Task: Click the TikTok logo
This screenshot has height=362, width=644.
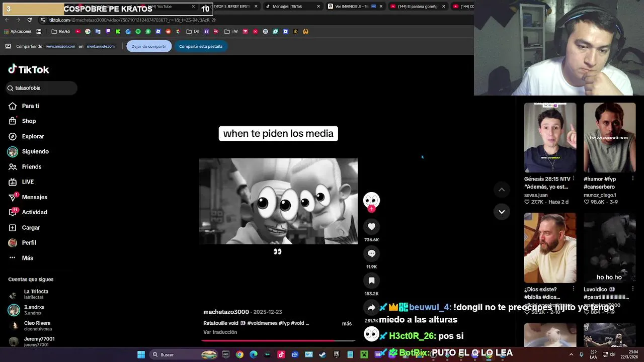Action: point(29,69)
